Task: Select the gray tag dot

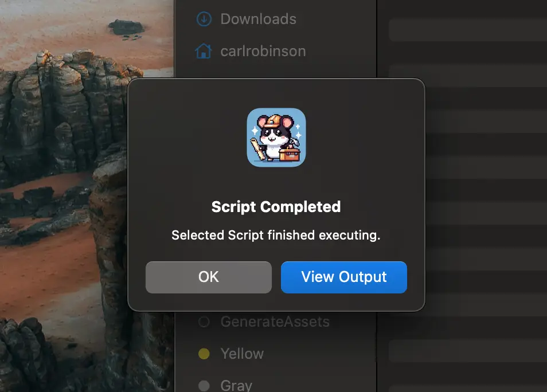Action: [204, 385]
